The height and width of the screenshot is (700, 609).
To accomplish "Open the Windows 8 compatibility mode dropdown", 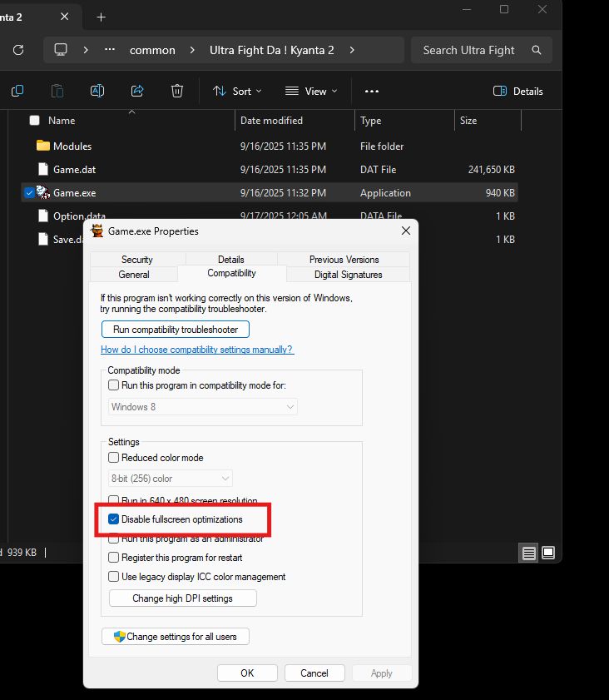I will point(203,407).
